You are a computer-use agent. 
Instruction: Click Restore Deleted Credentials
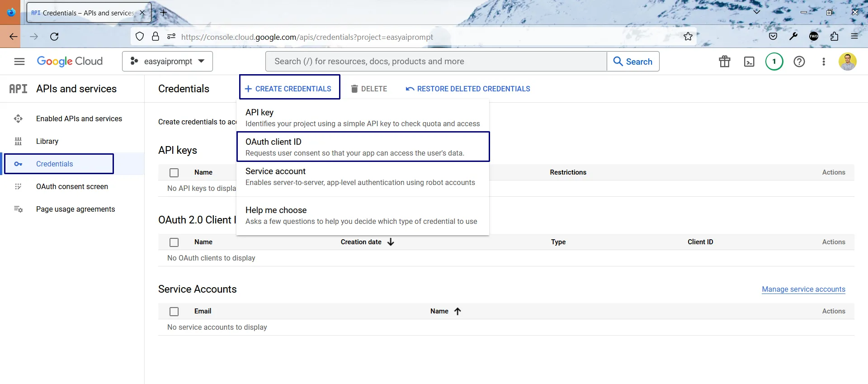(468, 89)
